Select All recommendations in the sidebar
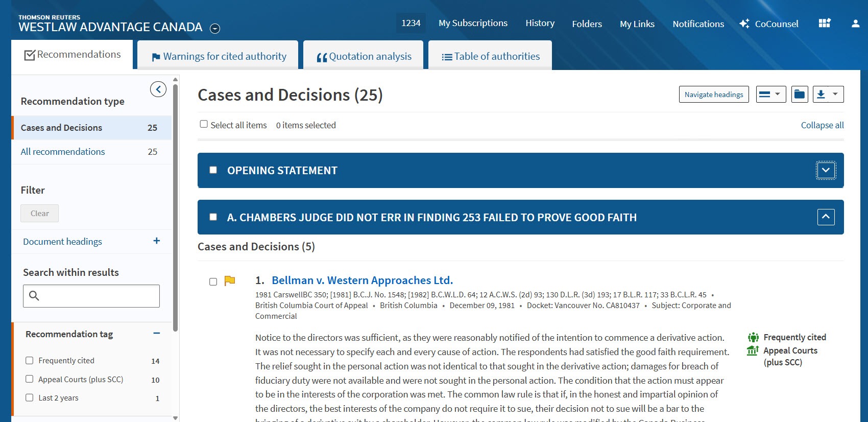This screenshot has height=422, width=868. pos(63,152)
